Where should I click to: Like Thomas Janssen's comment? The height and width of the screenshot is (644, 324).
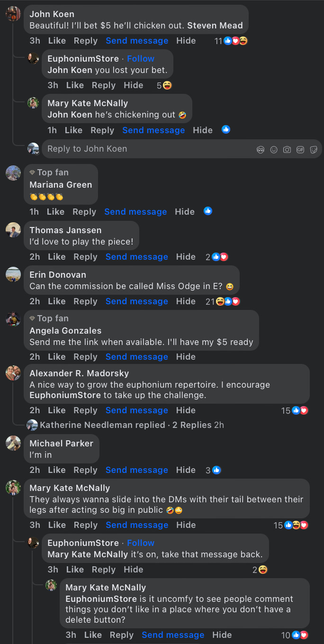tap(57, 257)
